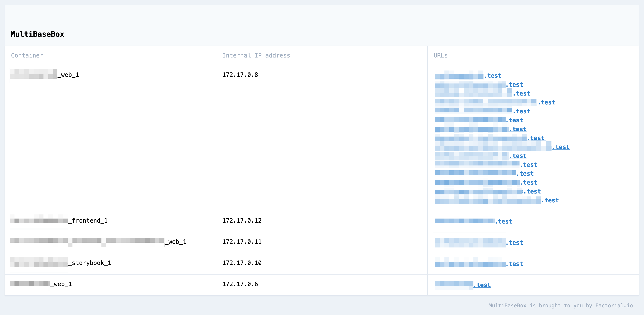The height and width of the screenshot is (315, 644).
Task: Open the .test URL in storybook_1 row
Action: (478, 264)
